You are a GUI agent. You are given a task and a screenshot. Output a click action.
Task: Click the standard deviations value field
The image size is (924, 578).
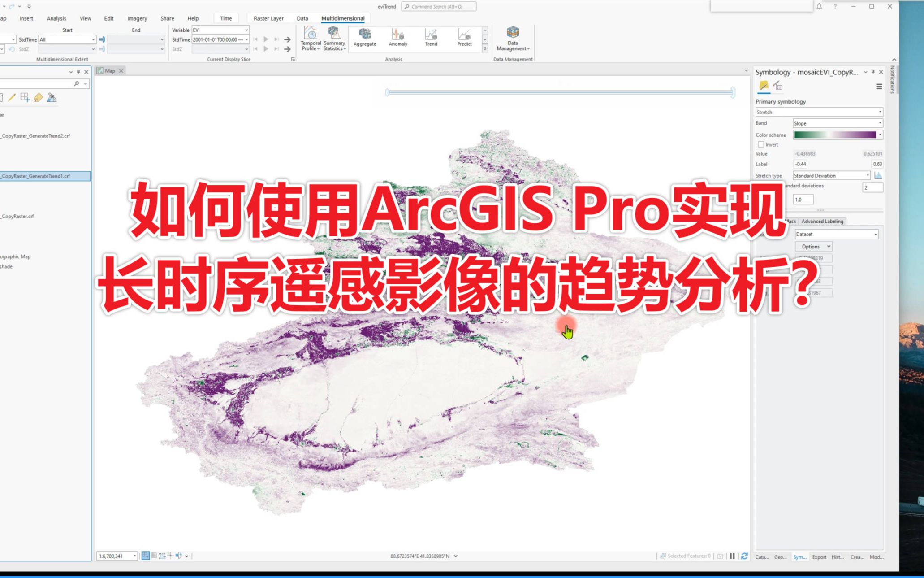pos(872,187)
